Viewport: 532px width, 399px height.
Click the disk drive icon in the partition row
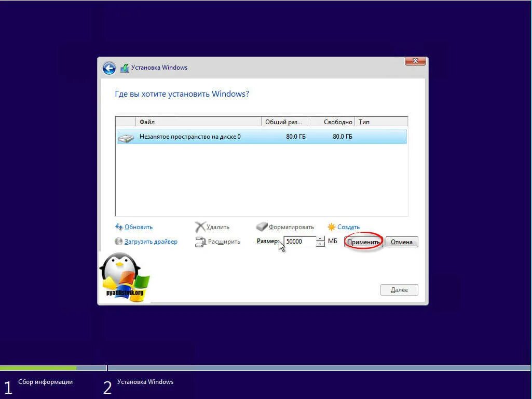(126, 137)
